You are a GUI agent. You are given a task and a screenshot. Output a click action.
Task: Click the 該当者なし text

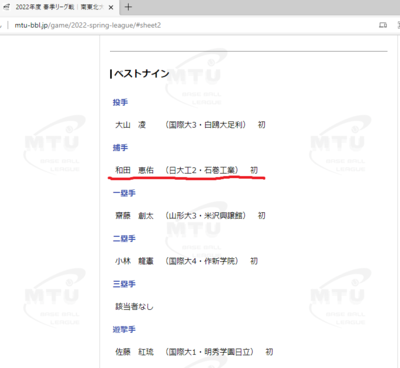point(134,306)
